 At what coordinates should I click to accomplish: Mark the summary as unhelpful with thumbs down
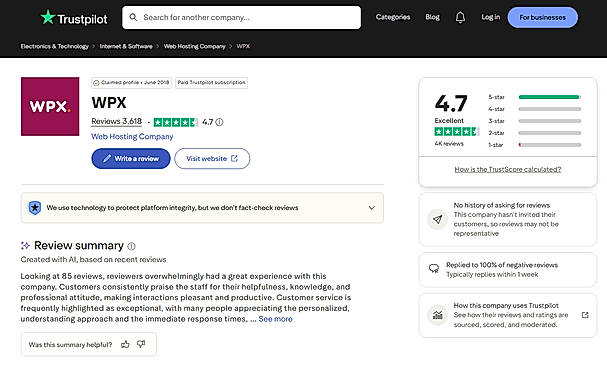(x=141, y=344)
